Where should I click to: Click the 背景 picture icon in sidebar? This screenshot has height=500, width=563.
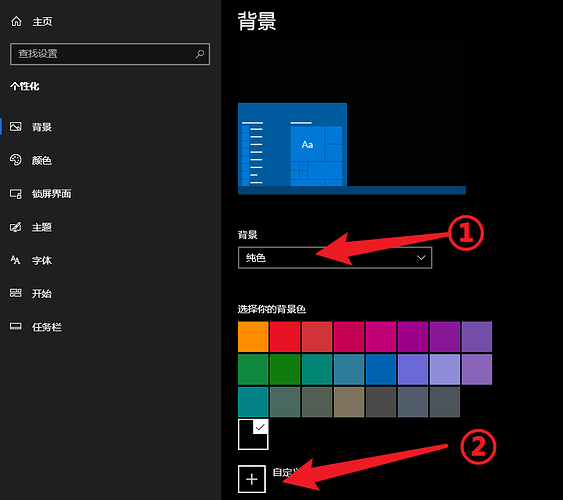click(x=15, y=127)
